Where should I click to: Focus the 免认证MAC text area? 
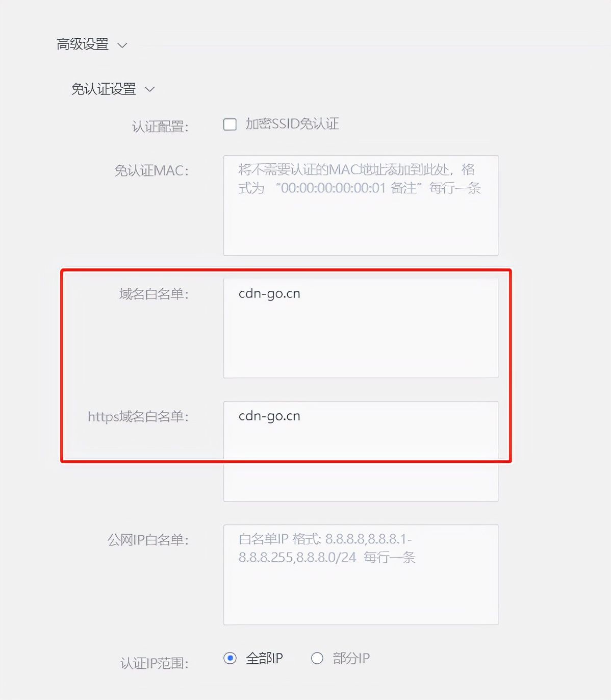[x=361, y=205]
